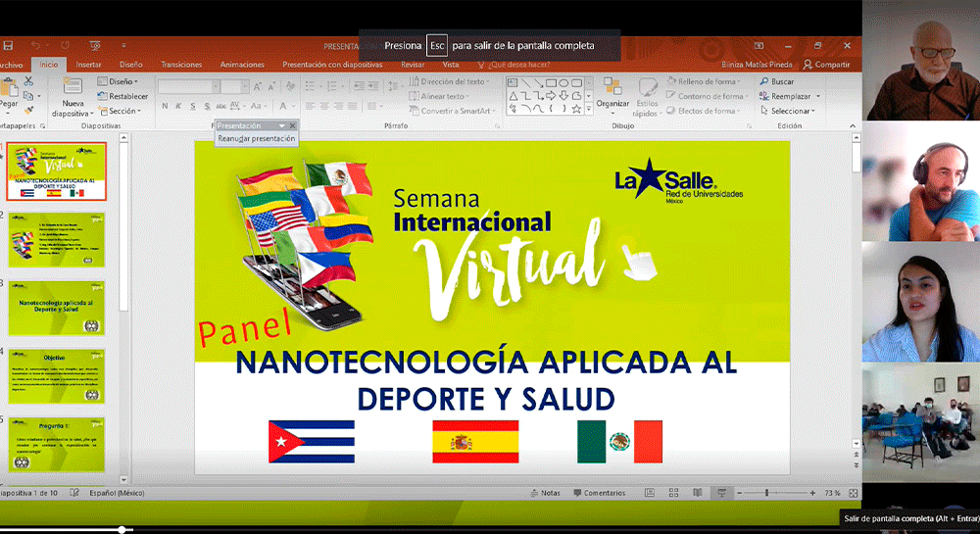
Task: Open the Insertar ribbon tab
Action: pos(88,65)
